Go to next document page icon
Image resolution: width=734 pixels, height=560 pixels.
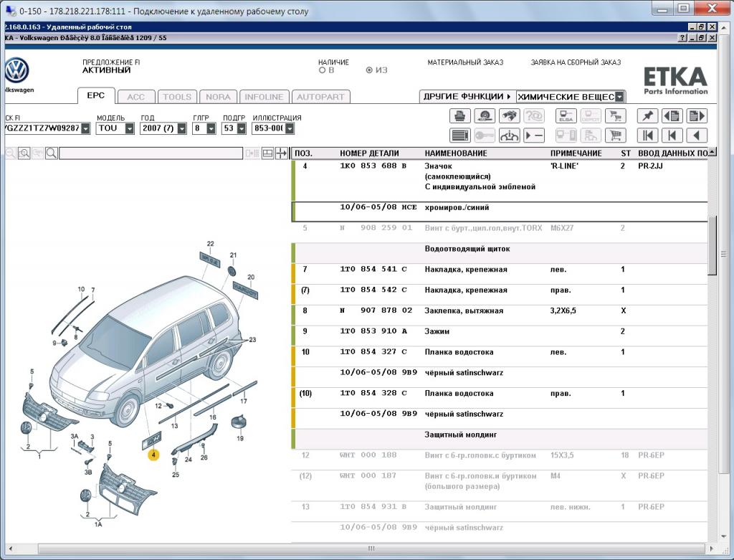[x=697, y=115]
